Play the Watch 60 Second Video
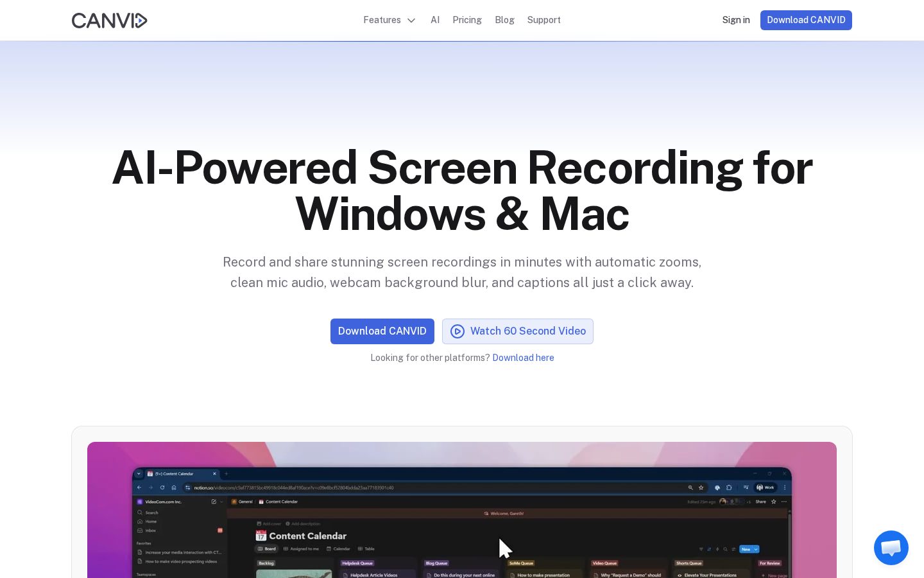 518,331
